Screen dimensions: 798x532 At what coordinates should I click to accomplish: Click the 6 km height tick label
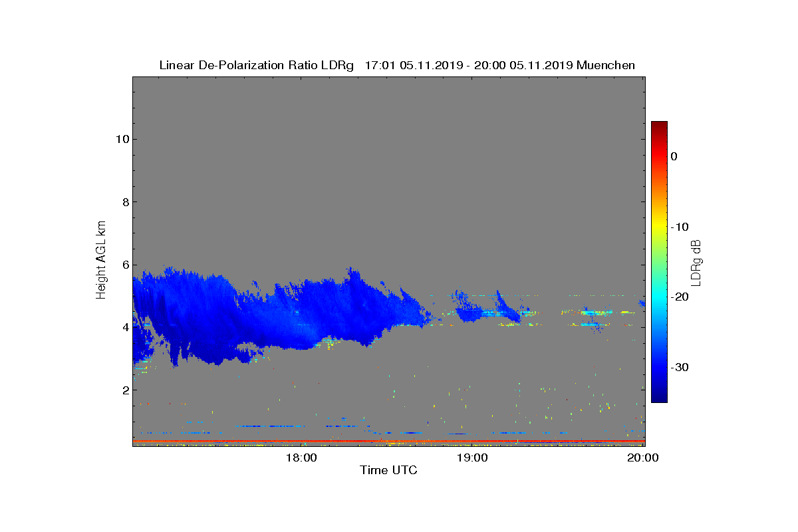(x=125, y=265)
